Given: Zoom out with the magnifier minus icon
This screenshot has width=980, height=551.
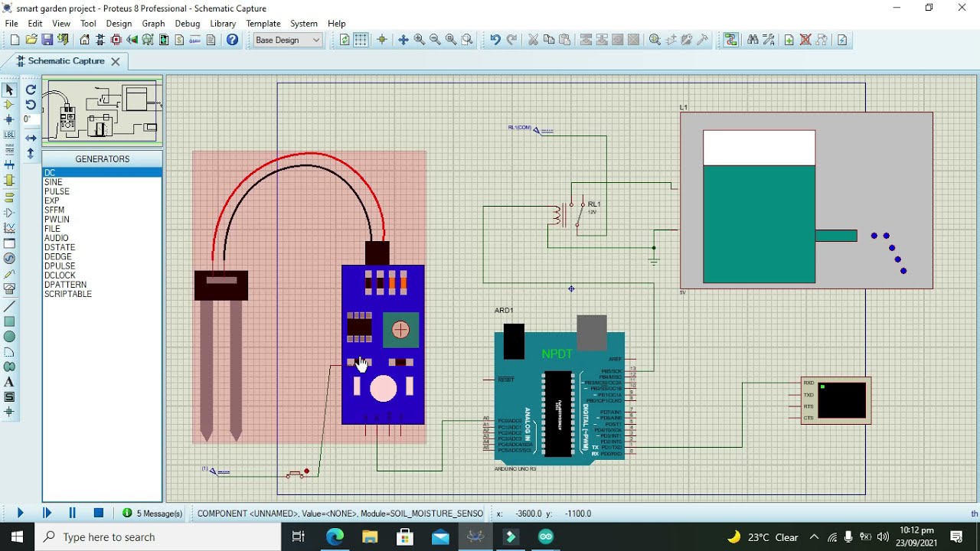Looking at the screenshot, I should pyautogui.click(x=436, y=40).
